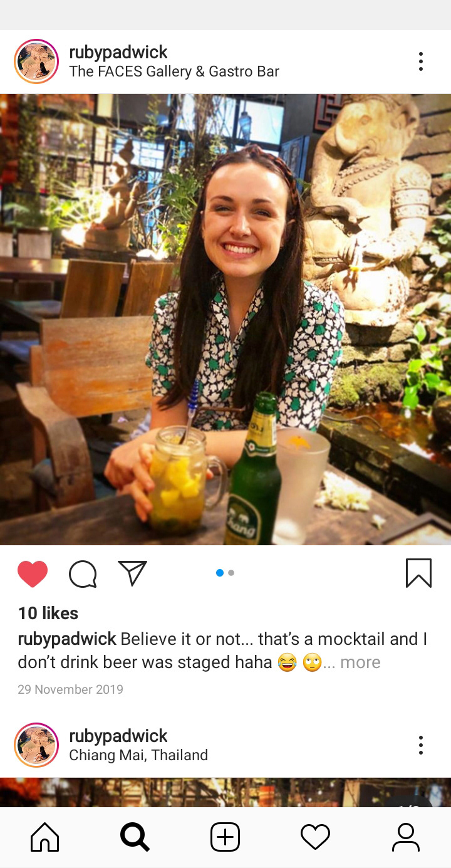Open Search tab with magnifier icon

135,837
